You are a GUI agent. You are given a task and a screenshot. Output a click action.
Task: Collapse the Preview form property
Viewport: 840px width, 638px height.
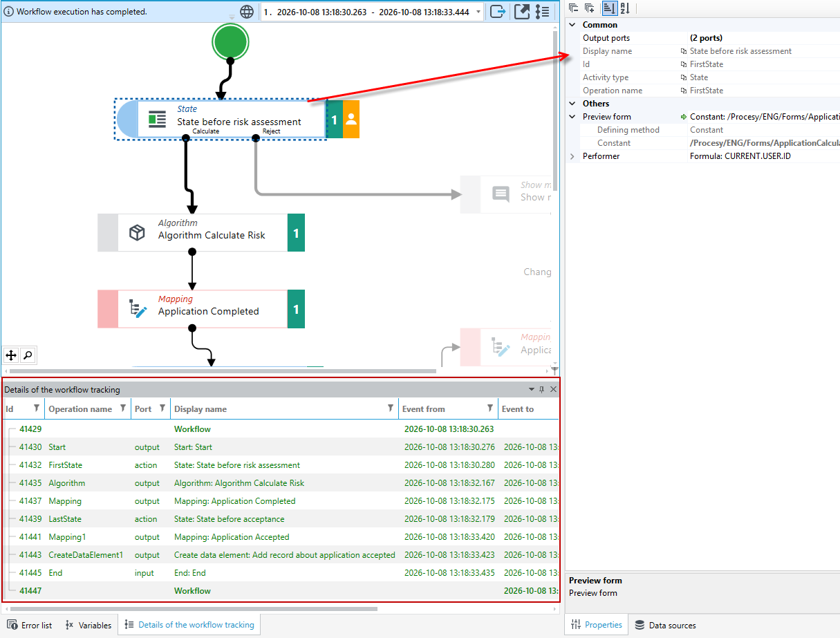572,117
